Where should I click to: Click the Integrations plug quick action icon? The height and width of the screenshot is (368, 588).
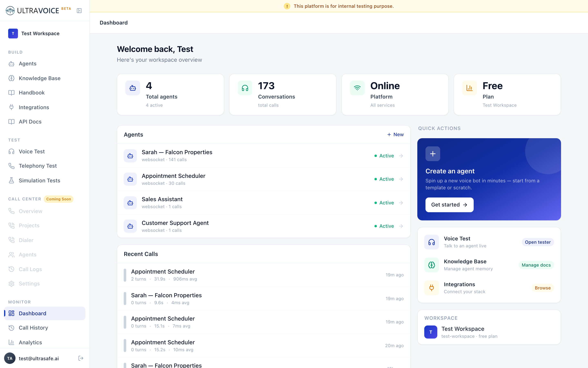tap(432, 288)
